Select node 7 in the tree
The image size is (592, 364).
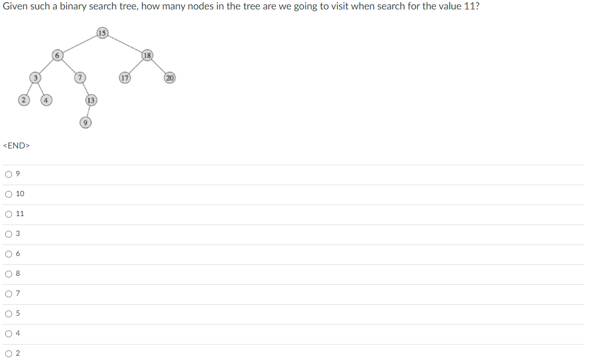point(80,78)
